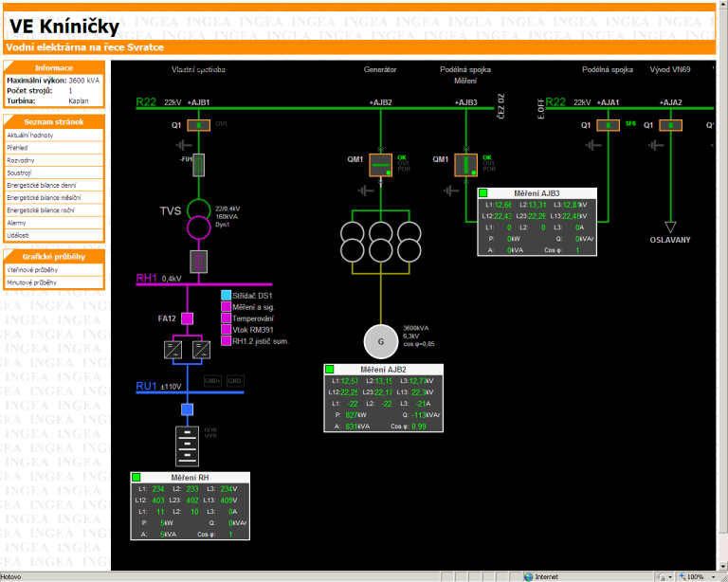
Task: Click the OSLAVANY outgoing feeder arrow
Action: pyautogui.click(x=670, y=226)
